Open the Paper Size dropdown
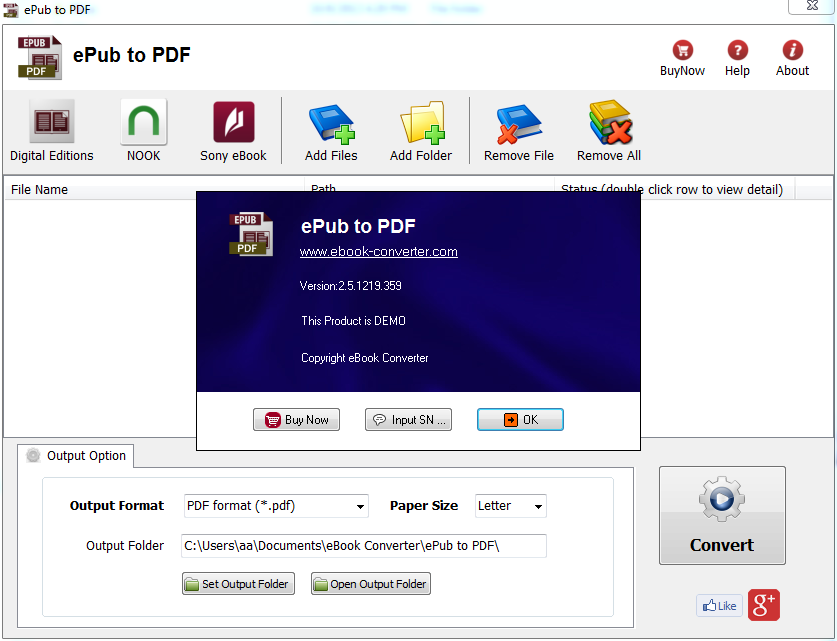 (510, 506)
